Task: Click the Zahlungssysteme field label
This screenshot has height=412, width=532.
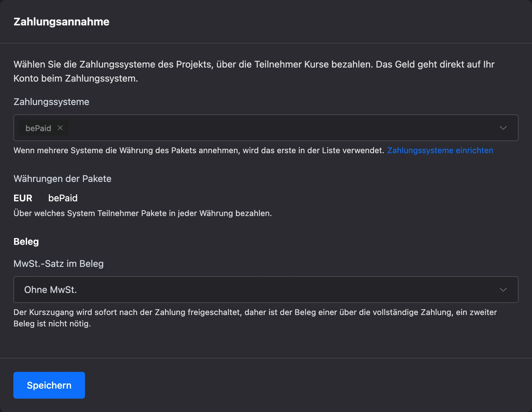Action: tap(52, 102)
